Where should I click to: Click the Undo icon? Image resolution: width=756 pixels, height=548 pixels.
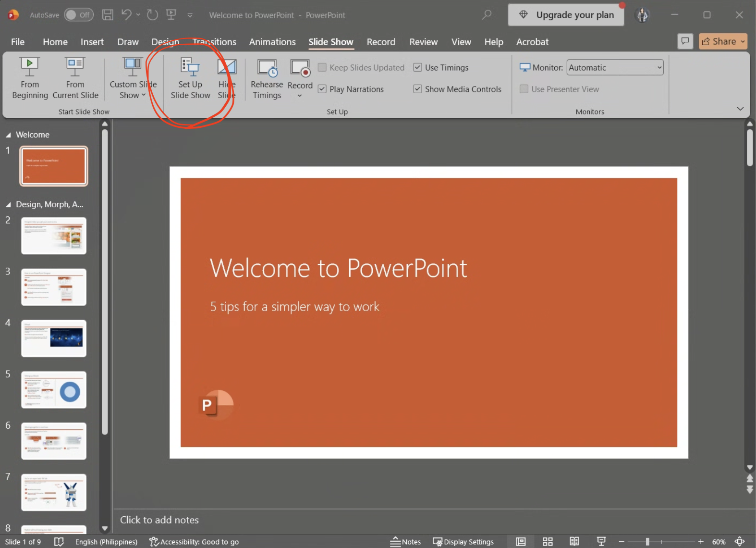pos(126,15)
